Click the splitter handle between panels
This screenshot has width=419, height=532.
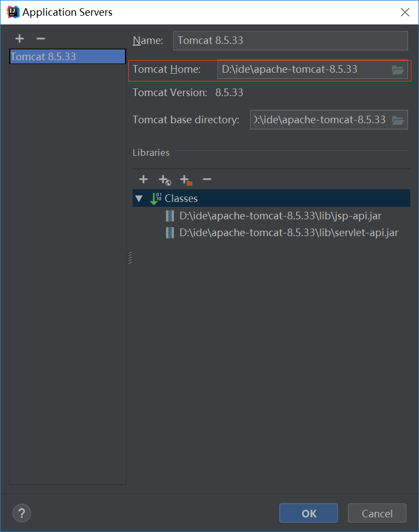tap(130, 257)
